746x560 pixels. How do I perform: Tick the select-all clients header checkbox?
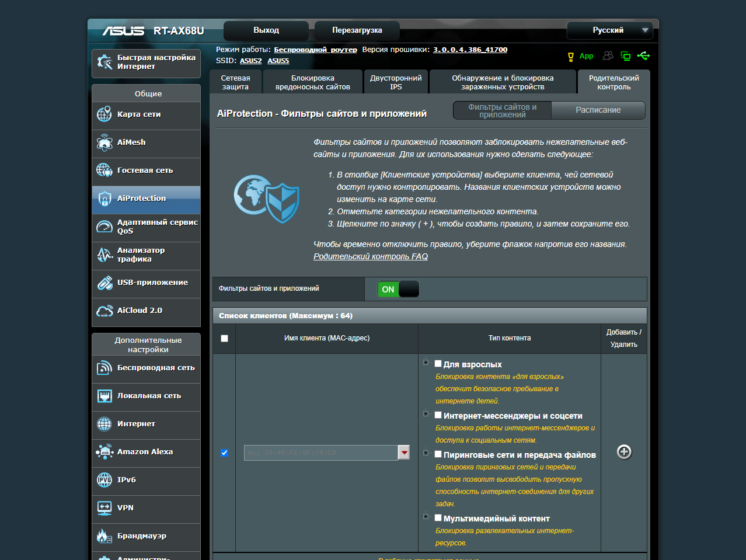point(224,338)
